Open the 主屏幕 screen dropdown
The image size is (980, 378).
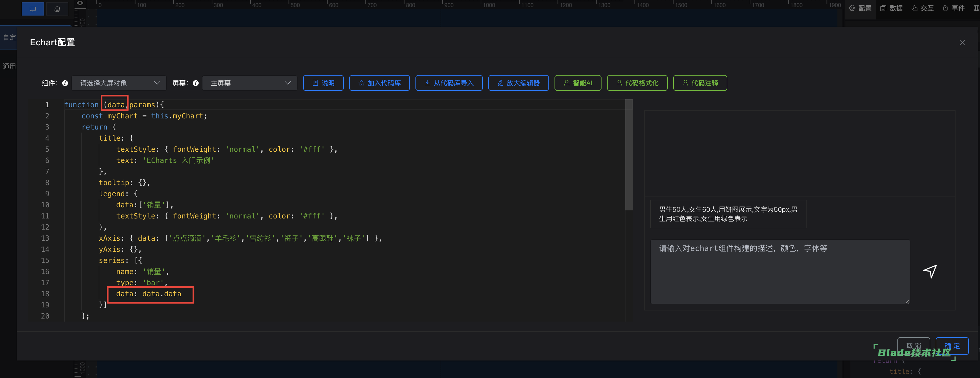click(x=249, y=83)
